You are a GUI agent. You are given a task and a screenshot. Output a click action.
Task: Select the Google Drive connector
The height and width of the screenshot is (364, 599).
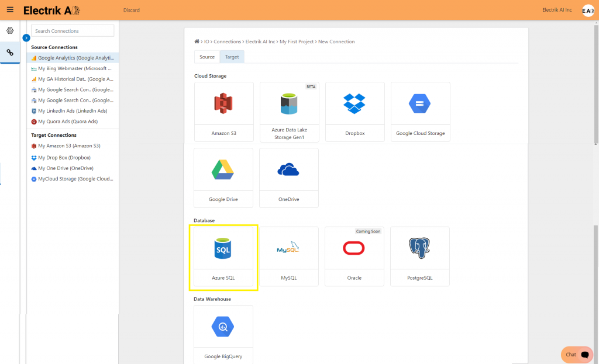tap(223, 177)
